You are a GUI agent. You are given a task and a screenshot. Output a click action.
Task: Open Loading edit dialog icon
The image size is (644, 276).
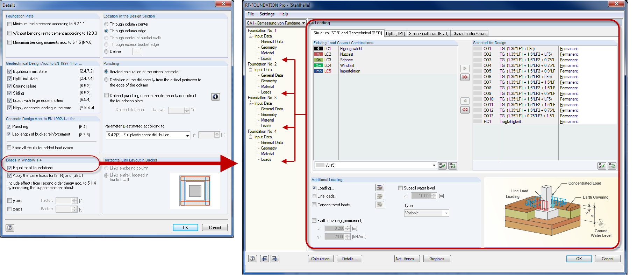pos(380,188)
